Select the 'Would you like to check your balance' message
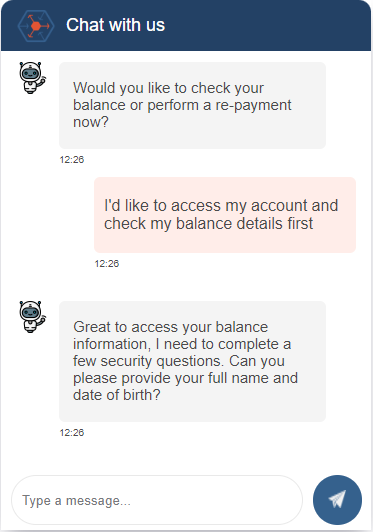 (x=192, y=105)
